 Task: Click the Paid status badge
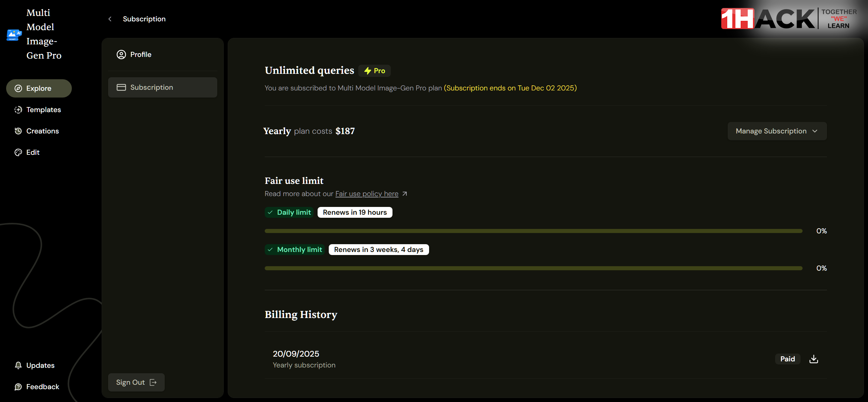[x=787, y=359]
